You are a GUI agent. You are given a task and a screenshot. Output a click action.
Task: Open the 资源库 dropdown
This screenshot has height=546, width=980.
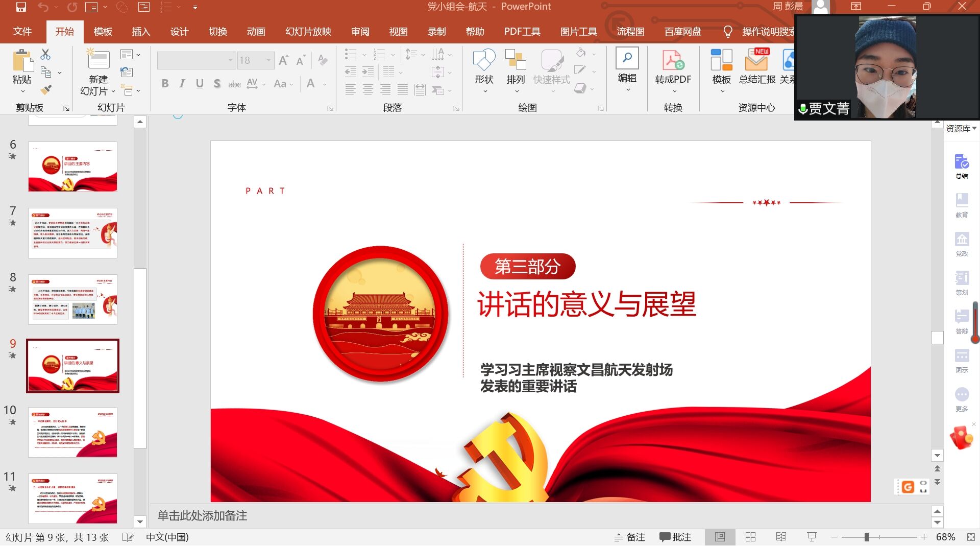point(961,128)
